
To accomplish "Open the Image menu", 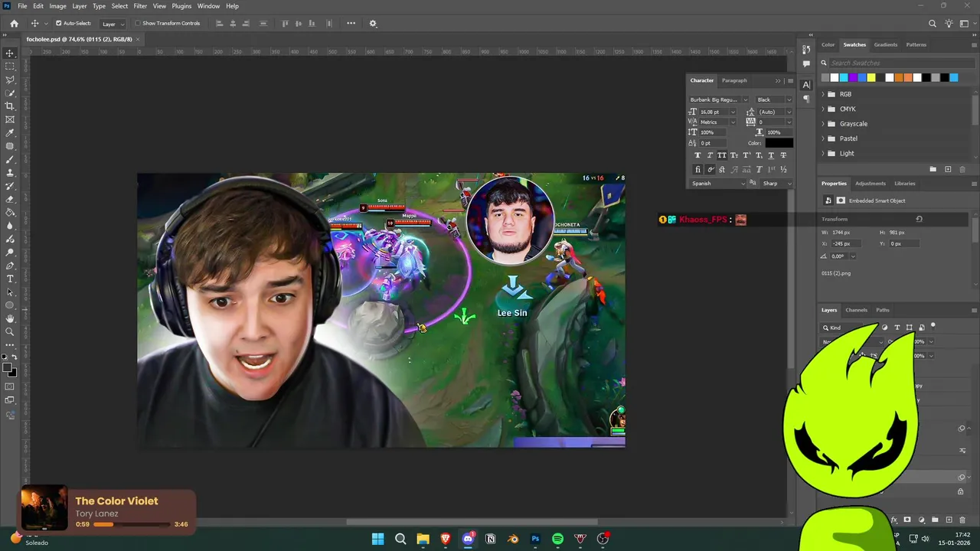I will [x=57, y=6].
